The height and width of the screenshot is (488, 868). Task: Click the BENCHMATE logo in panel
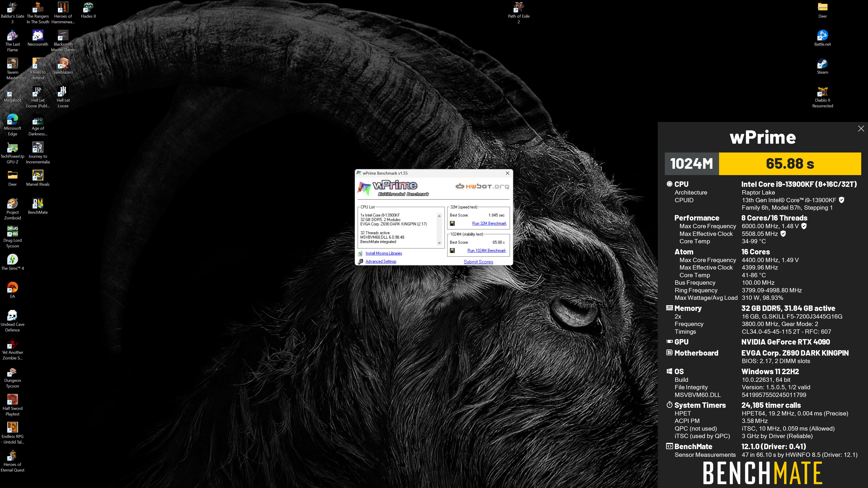point(762,472)
